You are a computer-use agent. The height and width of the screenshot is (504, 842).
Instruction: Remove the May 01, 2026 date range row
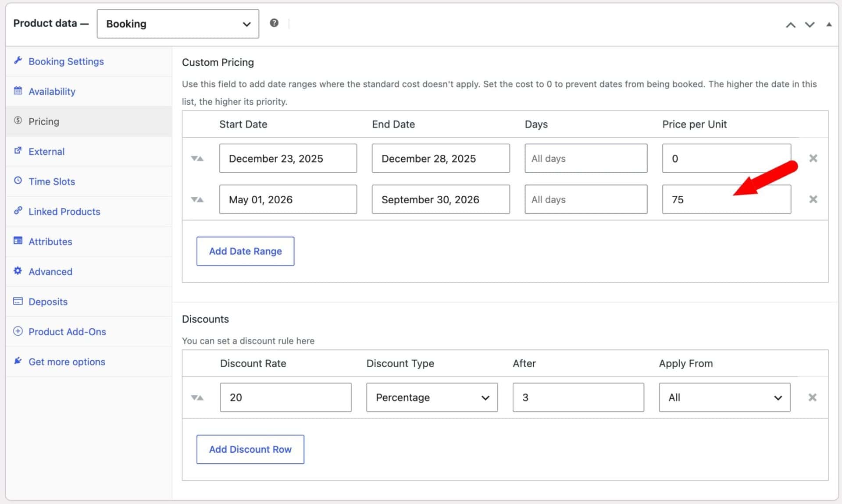813,199
